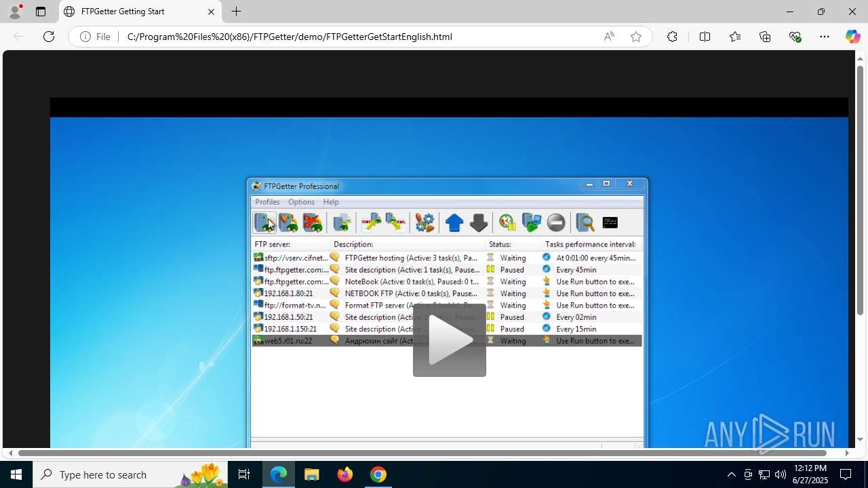Click the export profiles to XML icon

tap(395, 222)
